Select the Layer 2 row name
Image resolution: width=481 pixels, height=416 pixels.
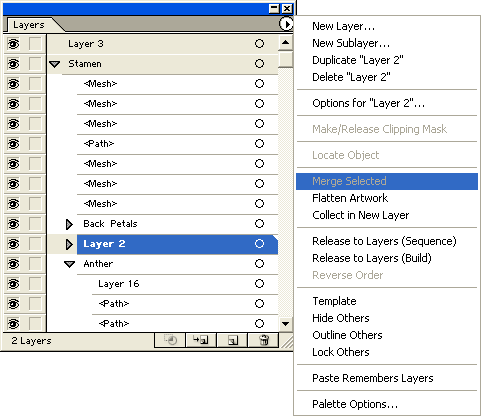(x=104, y=244)
